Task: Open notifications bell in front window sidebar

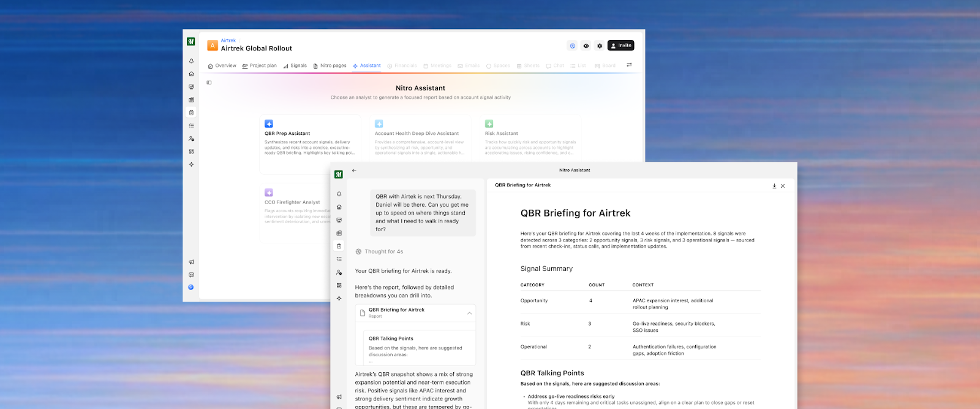Action: (339, 194)
